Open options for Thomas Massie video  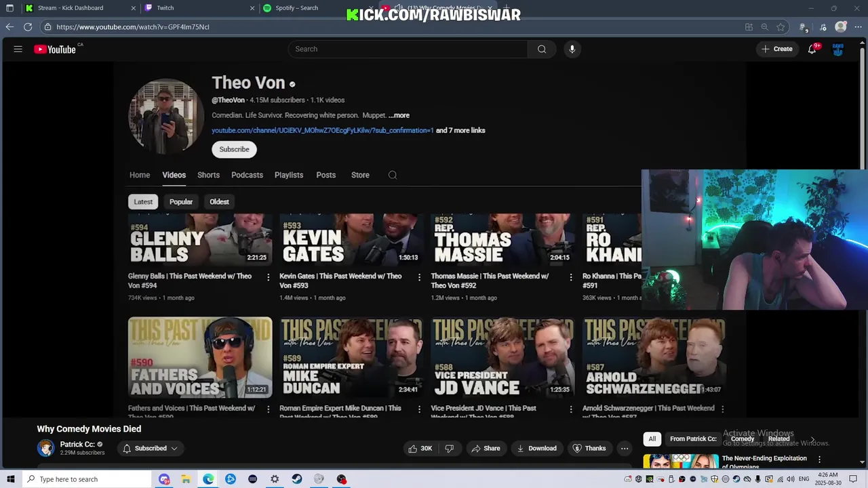[x=570, y=277]
